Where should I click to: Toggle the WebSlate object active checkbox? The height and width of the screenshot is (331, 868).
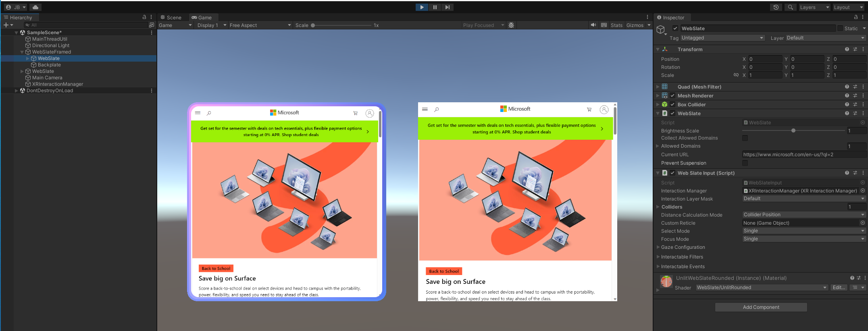[675, 28]
